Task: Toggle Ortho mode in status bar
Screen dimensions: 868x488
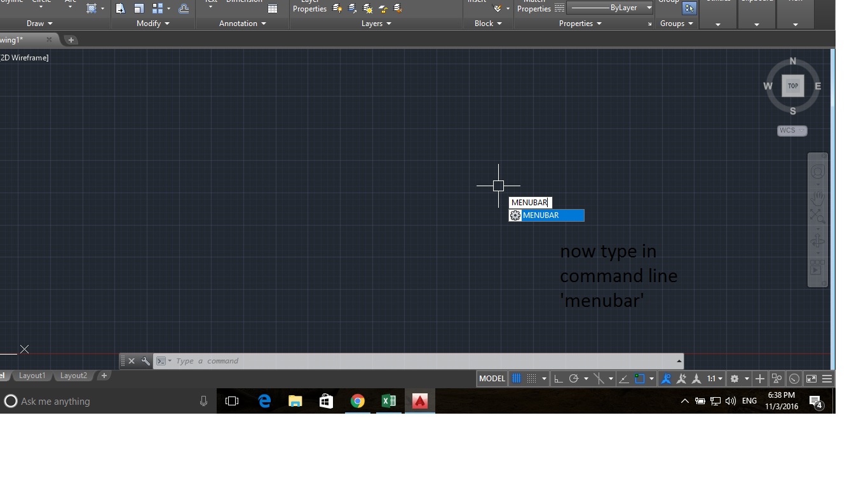Action: [559, 379]
